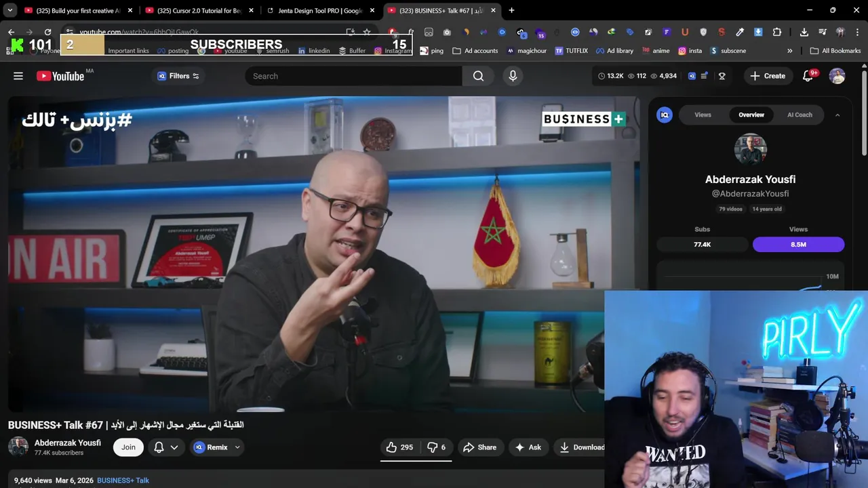Open Chrome media controls icon
Screen dimensions: 868x488
[x=822, y=32]
